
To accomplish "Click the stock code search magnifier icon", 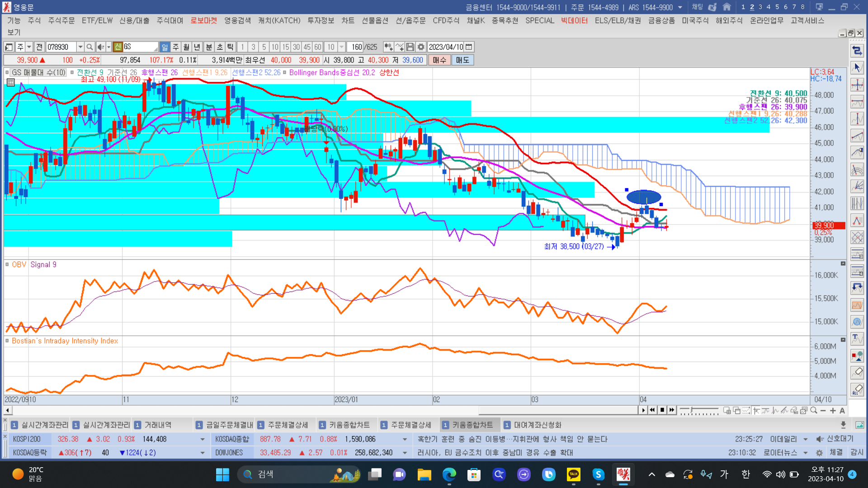I will click(x=90, y=47).
